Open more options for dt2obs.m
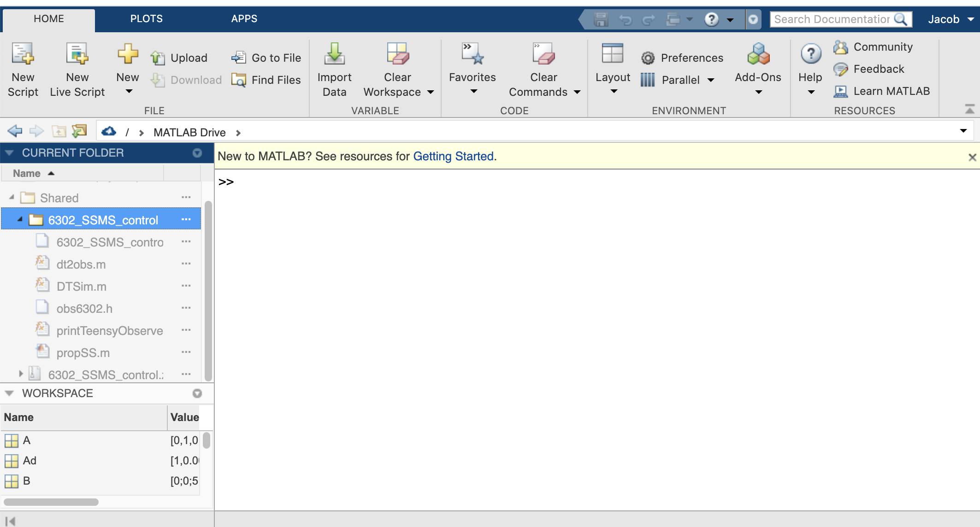 click(x=186, y=264)
